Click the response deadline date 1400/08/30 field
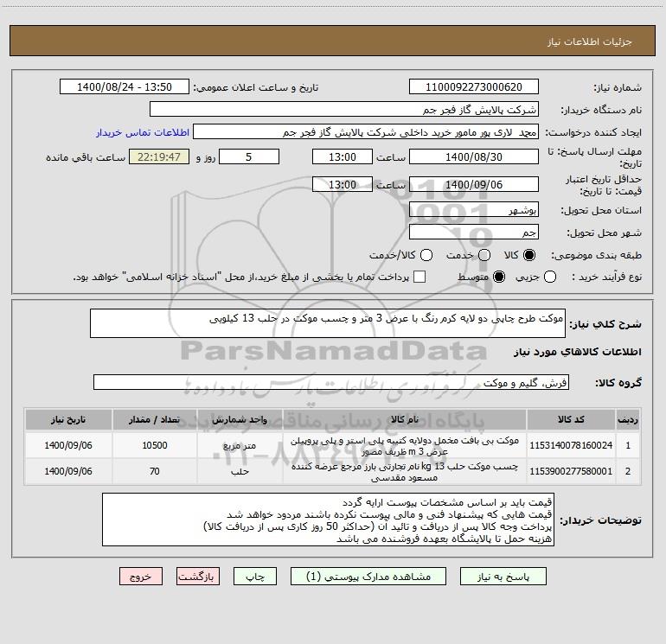 474,156
